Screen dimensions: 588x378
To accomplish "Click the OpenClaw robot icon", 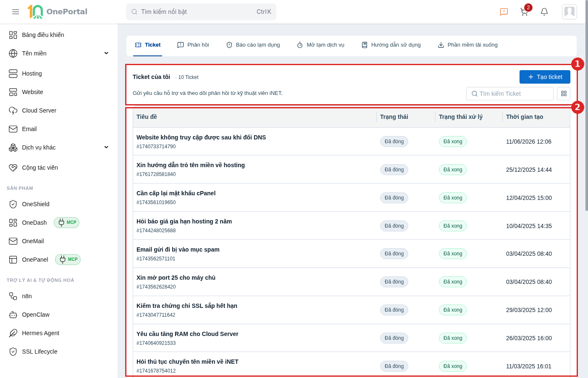I will 13,315.
